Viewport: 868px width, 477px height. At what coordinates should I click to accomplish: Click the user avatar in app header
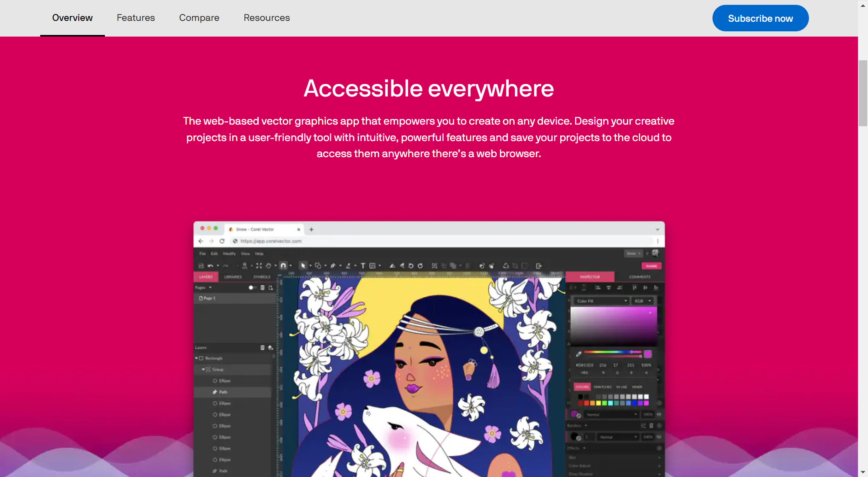[x=656, y=253]
